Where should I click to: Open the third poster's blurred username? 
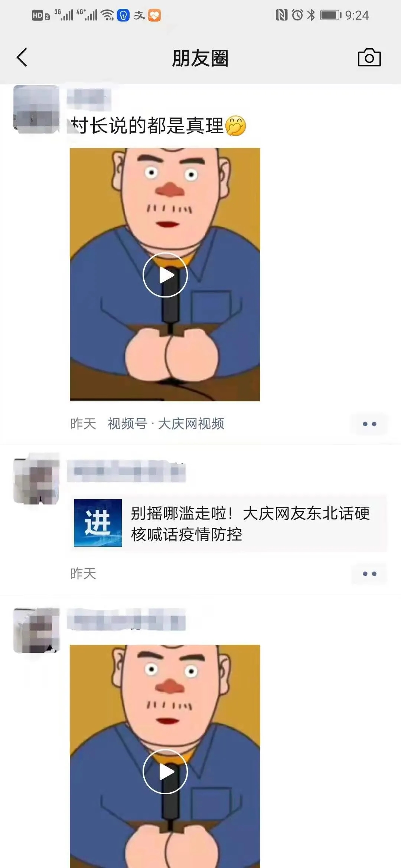(x=126, y=619)
